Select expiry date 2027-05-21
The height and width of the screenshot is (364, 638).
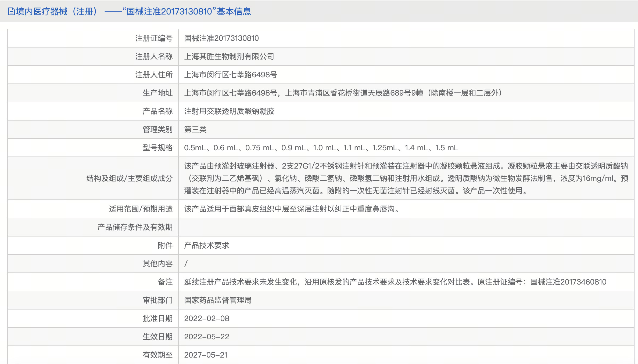(206, 355)
